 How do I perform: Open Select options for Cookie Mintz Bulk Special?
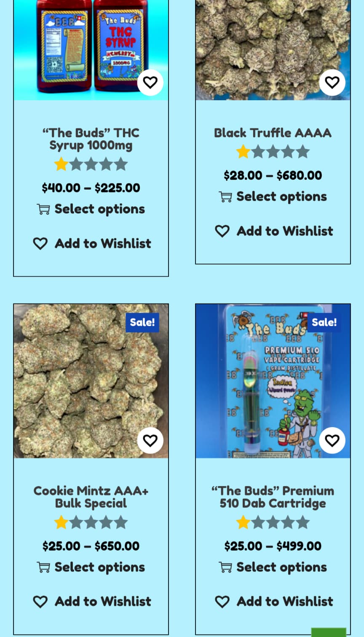click(x=99, y=567)
